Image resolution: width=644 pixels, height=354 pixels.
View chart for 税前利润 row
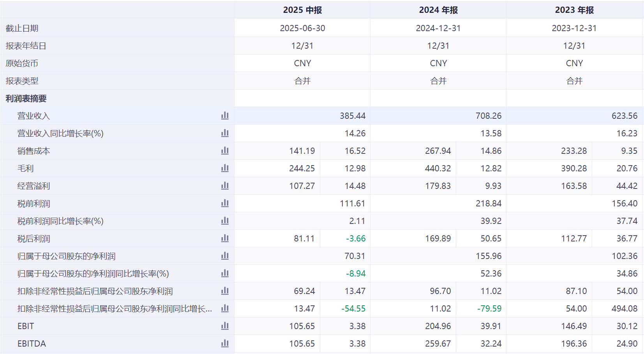pos(225,203)
